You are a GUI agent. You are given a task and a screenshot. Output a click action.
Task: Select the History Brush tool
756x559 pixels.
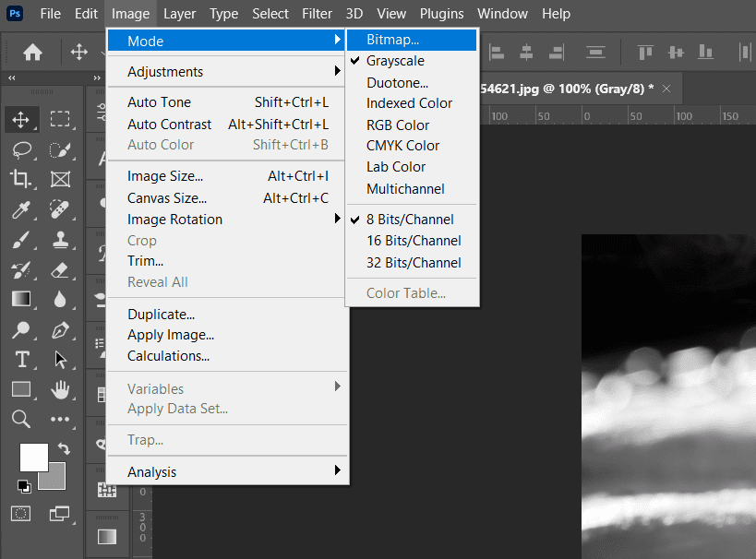point(20,270)
